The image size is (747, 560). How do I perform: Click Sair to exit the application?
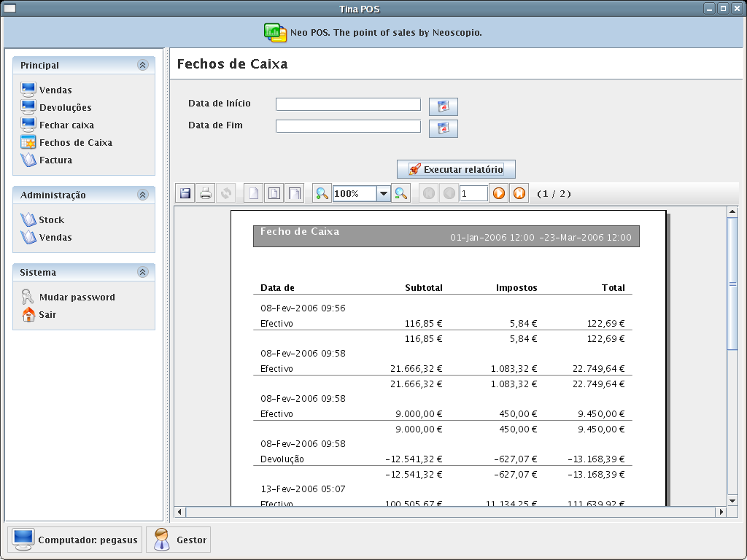[x=39, y=314]
